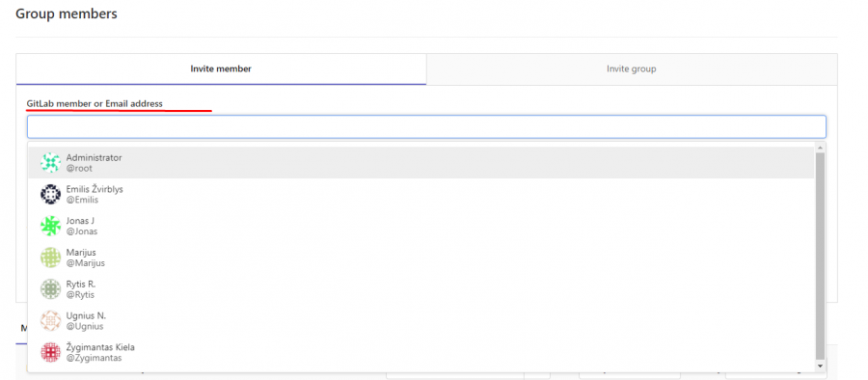Click Emilis Žvirblys avatar icon
The width and height of the screenshot is (868, 380).
[50, 195]
